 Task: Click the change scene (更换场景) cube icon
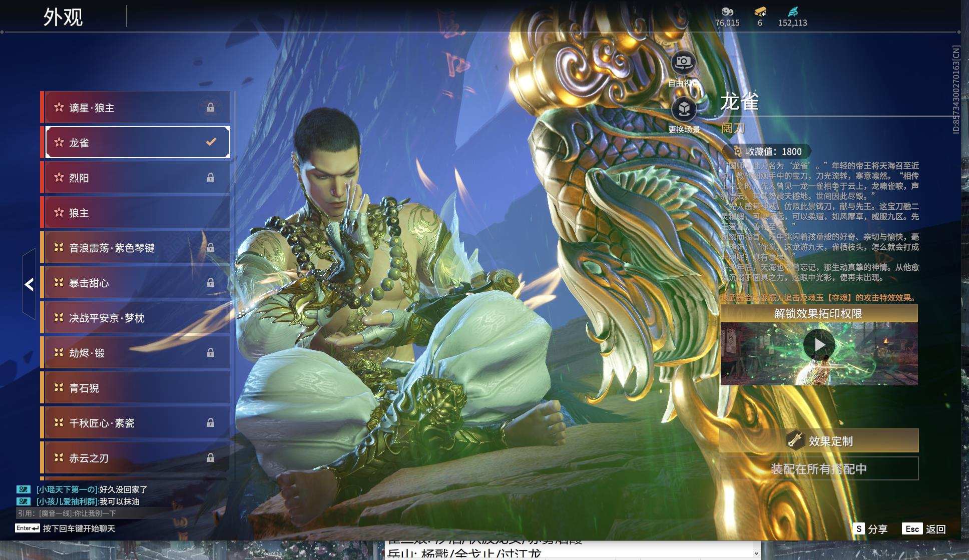click(x=684, y=109)
